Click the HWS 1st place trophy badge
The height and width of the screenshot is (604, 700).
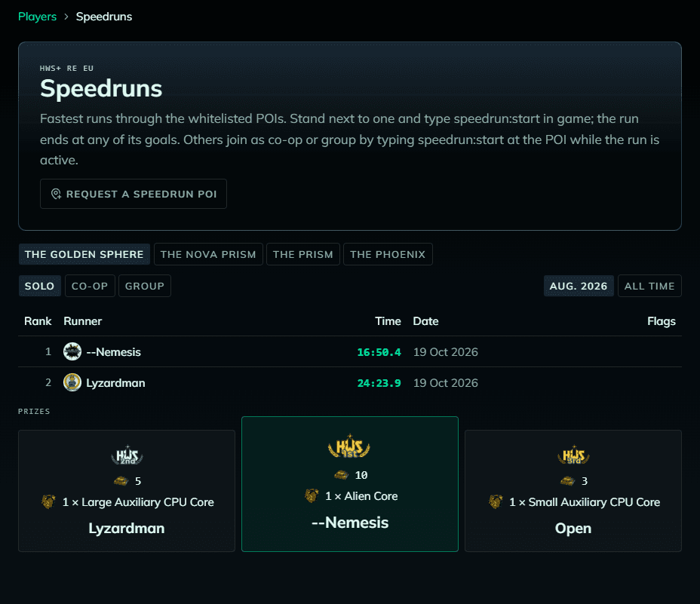[x=349, y=446]
